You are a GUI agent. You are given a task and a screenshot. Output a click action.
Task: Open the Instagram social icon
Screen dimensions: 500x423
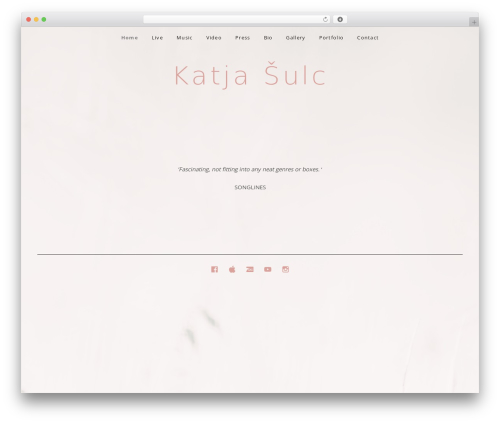(285, 269)
